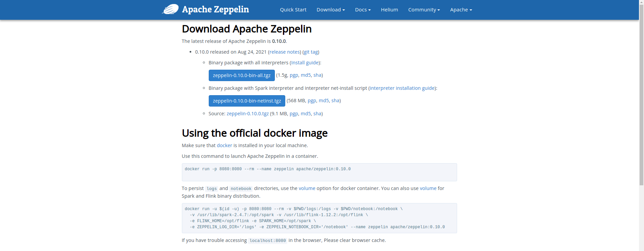
Task: Click the localhost:8080 inline code
Action: click(x=268, y=241)
